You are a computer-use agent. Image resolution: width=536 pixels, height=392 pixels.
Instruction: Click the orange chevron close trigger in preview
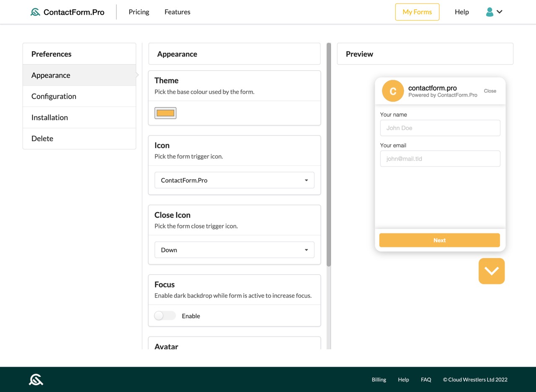tap(491, 271)
